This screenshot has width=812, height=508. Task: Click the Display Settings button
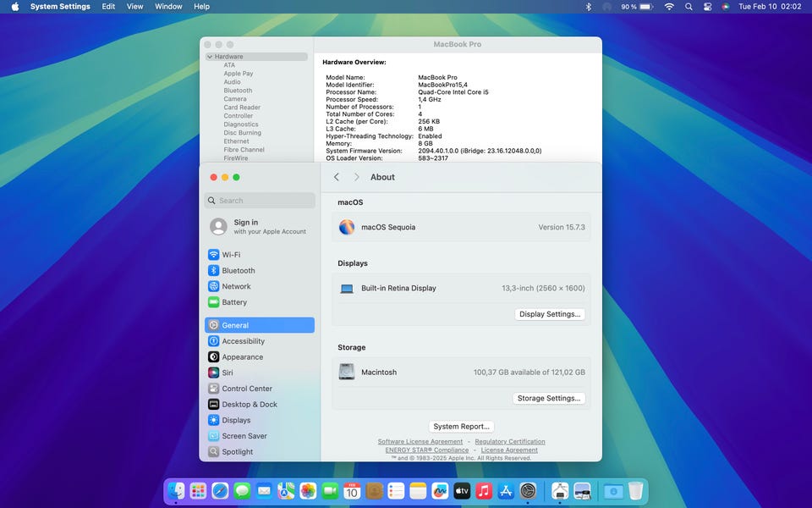point(550,314)
